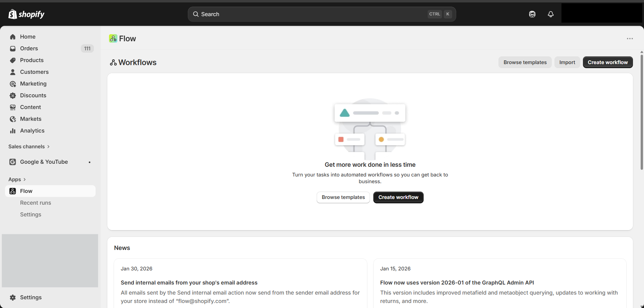Click the Import button
Image resolution: width=644 pixels, height=308 pixels.
(567, 62)
